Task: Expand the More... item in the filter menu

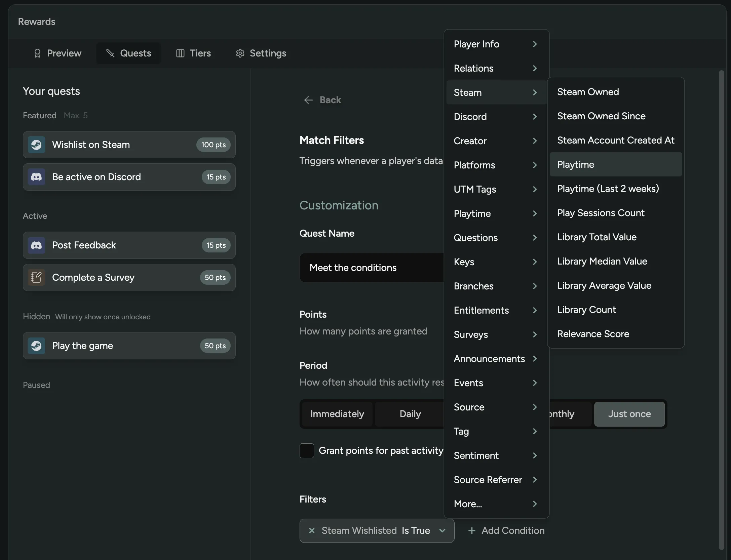Action: [495, 504]
